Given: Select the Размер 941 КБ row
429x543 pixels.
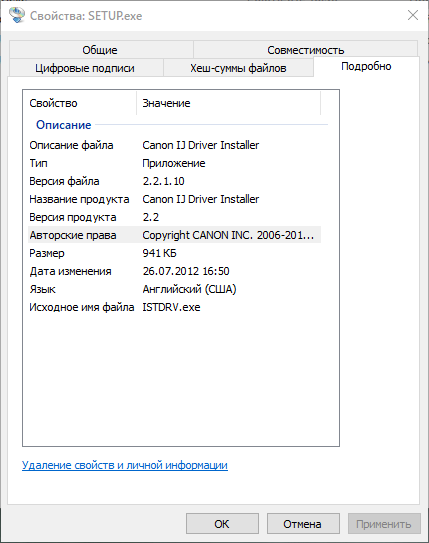Looking at the screenshot, I should pos(175,253).
